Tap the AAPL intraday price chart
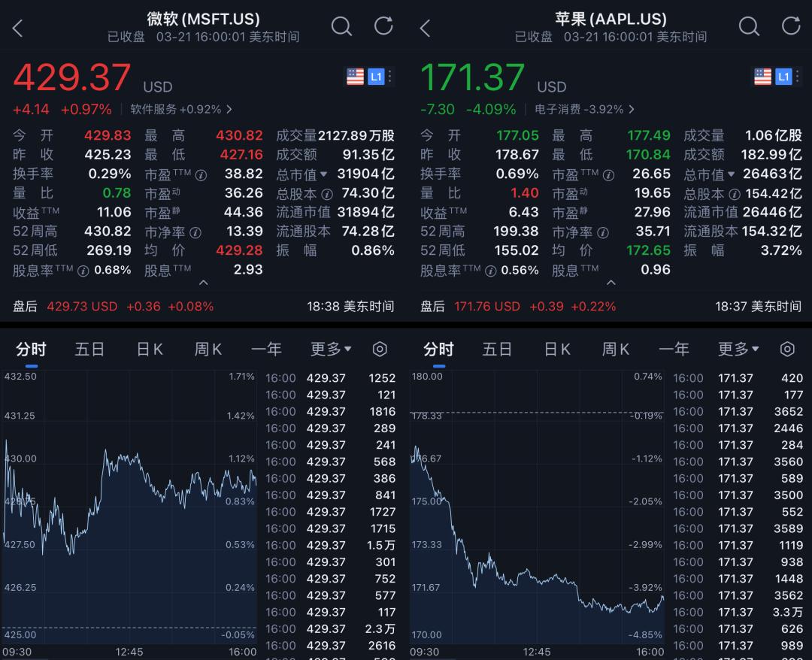812x660 pixels. (x=537, y=507)
